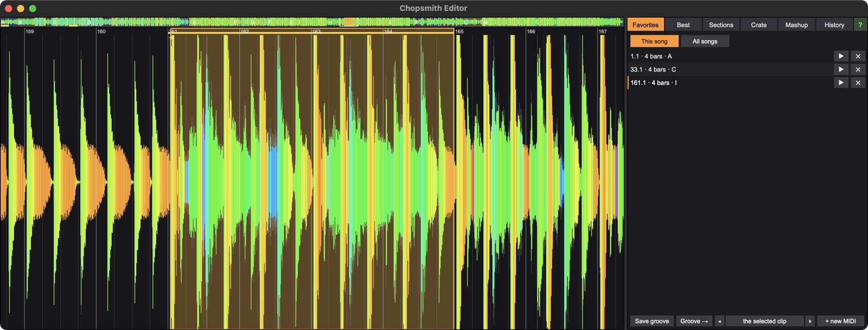This screenshot has width=868, height=330.
Task: View the History tab
Action: tap(834, 25)
